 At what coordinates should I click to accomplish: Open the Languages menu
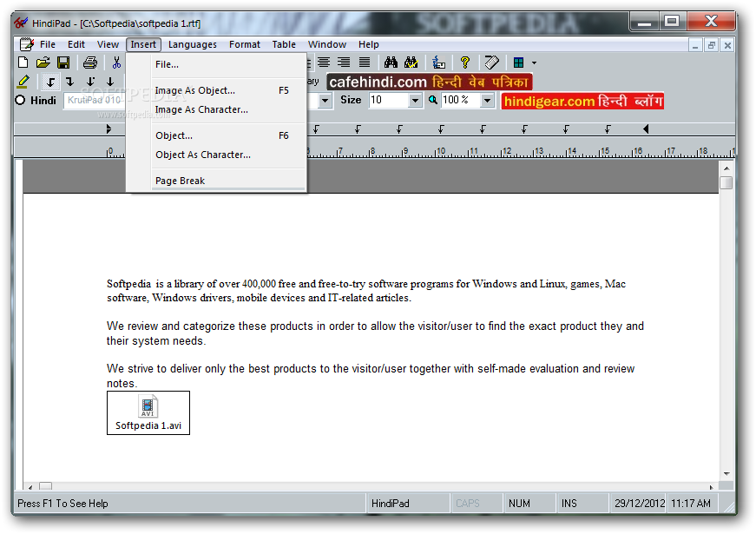(x=193, y=44)
